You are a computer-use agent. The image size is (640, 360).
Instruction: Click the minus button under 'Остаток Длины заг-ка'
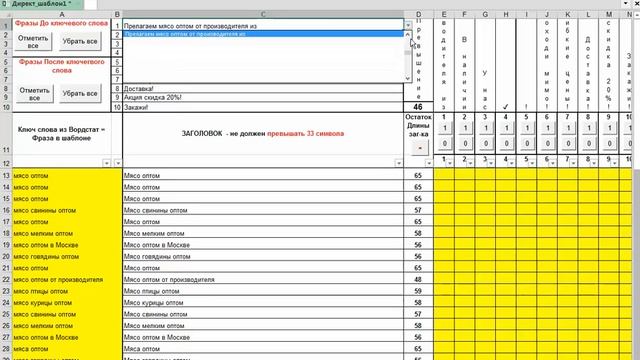(x=420, y=148)
